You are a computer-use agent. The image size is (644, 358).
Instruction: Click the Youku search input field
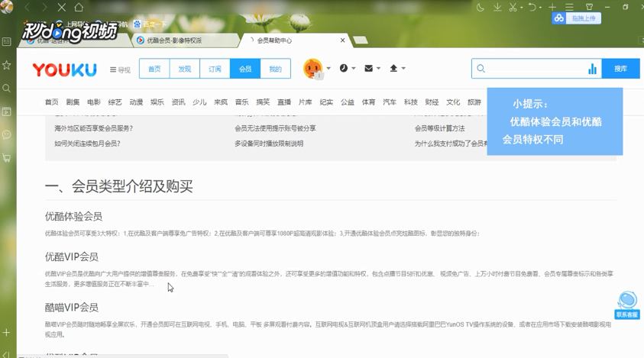click(x=536, y=69)
